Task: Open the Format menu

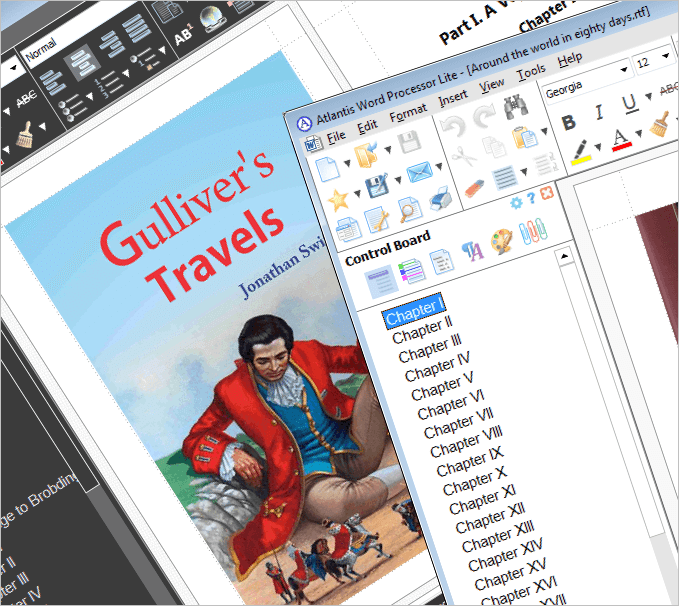Action: pyautogui.click(x=408, y=113)
